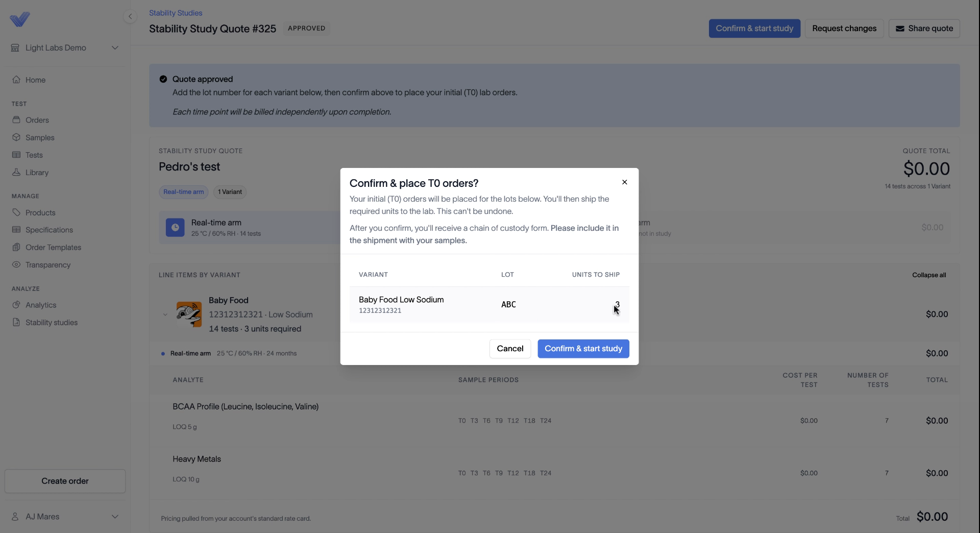The height and width of the screenshot is (533, 980).
Task: Click the app logo checkmark icon
Action: pyautogui.click(x=20, y=19)
